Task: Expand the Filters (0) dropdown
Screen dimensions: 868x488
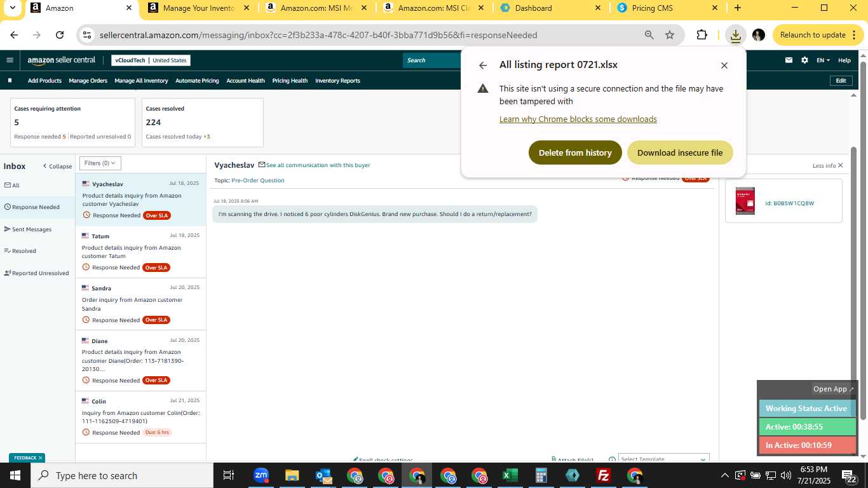Action: [100, 163]
